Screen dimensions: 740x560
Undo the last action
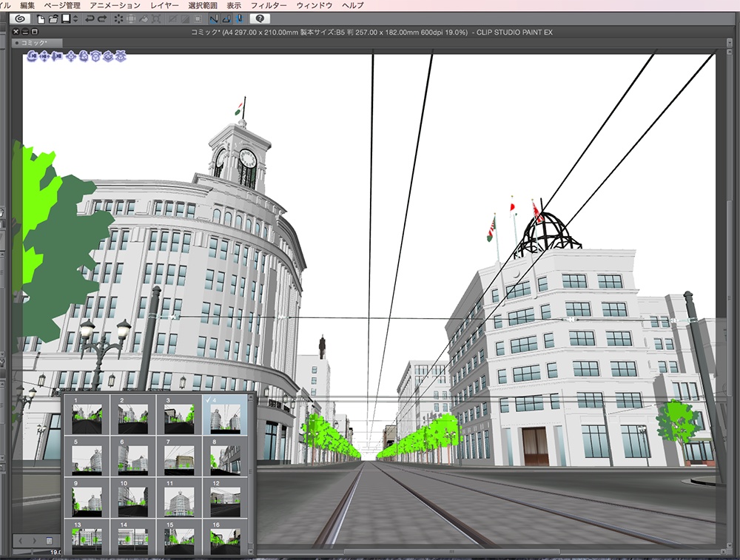(x=90, y=19)
